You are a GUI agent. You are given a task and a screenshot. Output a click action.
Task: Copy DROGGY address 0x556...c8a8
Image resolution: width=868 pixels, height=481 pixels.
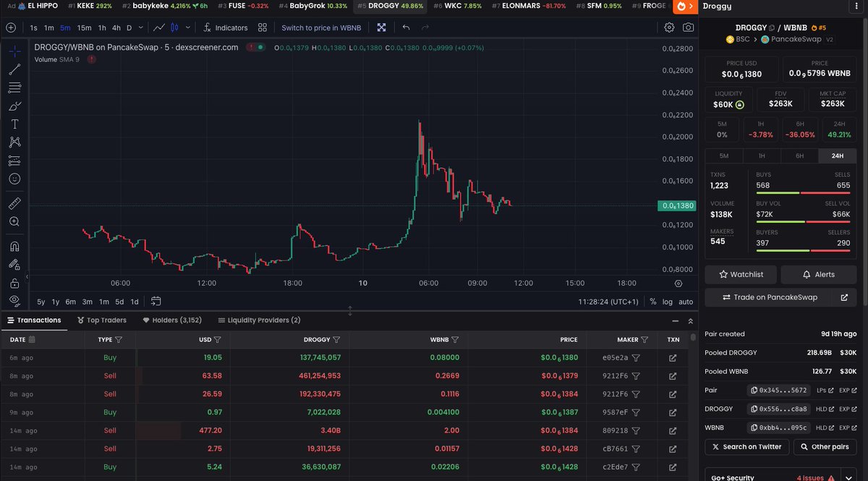[778, 409]
